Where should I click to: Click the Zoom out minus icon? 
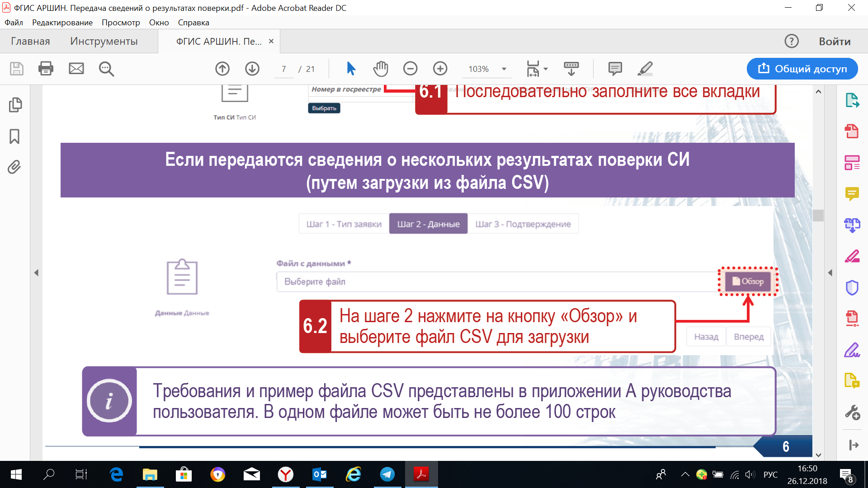point(410,69)
